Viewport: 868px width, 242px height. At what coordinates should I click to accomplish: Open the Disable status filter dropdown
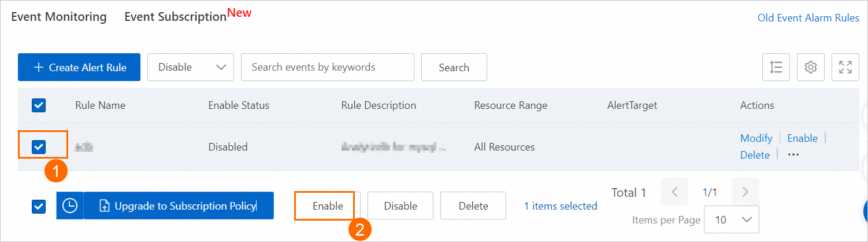click(191, 67)
